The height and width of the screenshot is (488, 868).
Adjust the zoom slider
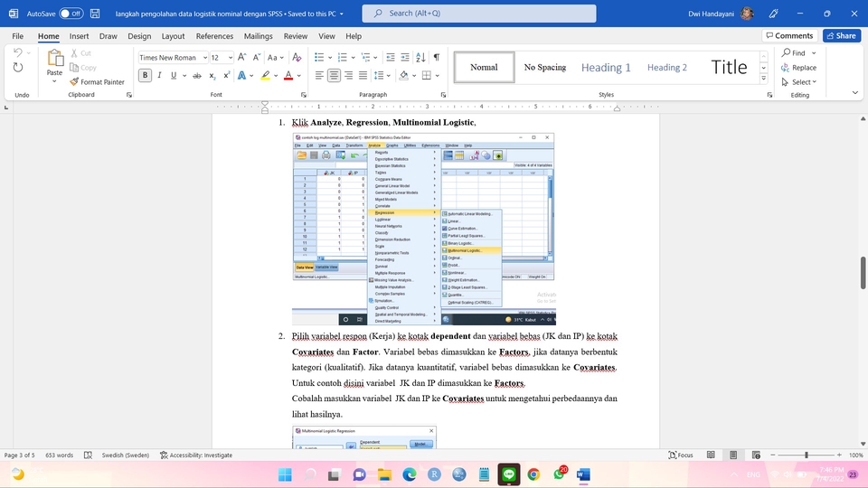click(807, 455)
